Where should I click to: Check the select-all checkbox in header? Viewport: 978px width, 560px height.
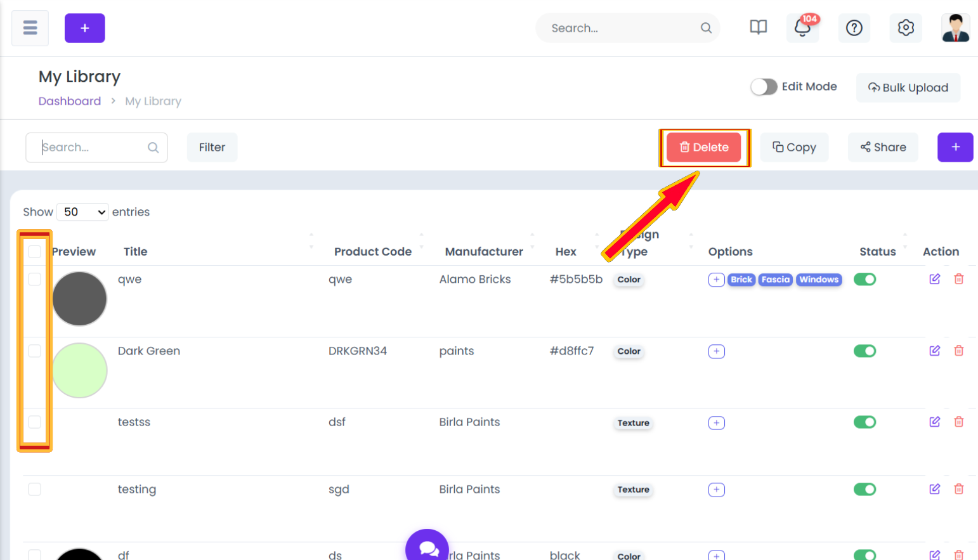point(35,252)
